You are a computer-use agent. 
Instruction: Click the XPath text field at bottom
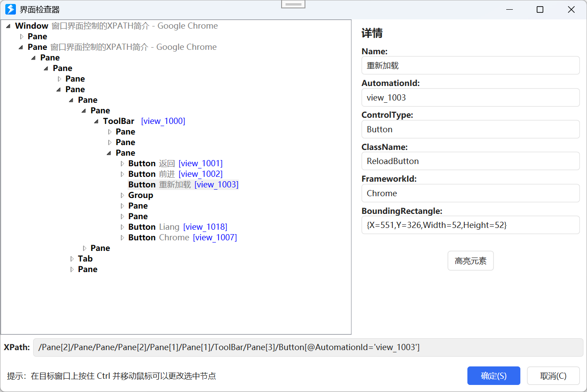pos(309,347)
